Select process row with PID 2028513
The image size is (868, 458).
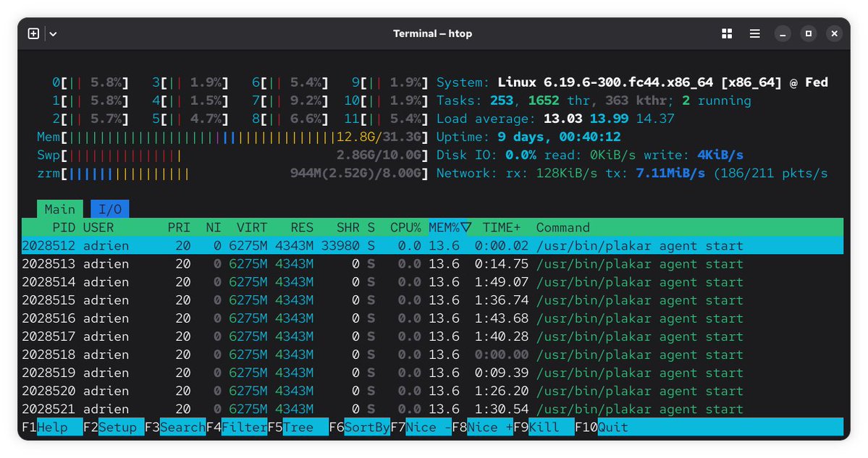click(432, 264)
